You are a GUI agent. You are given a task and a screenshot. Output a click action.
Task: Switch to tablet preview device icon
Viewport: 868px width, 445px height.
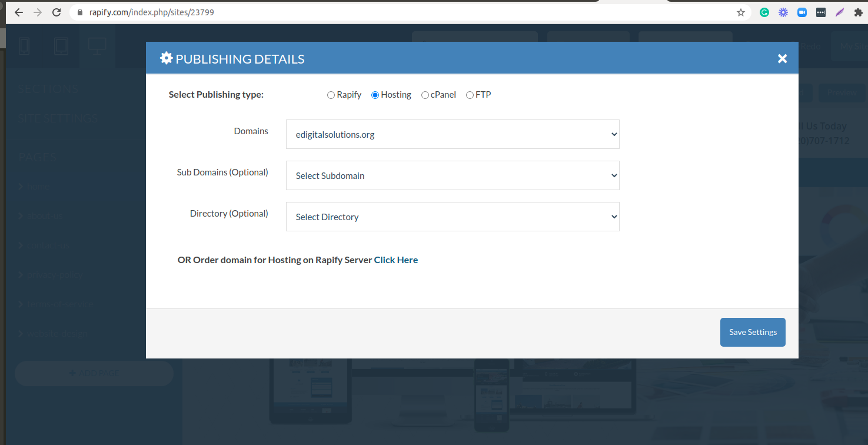(61, 46)
